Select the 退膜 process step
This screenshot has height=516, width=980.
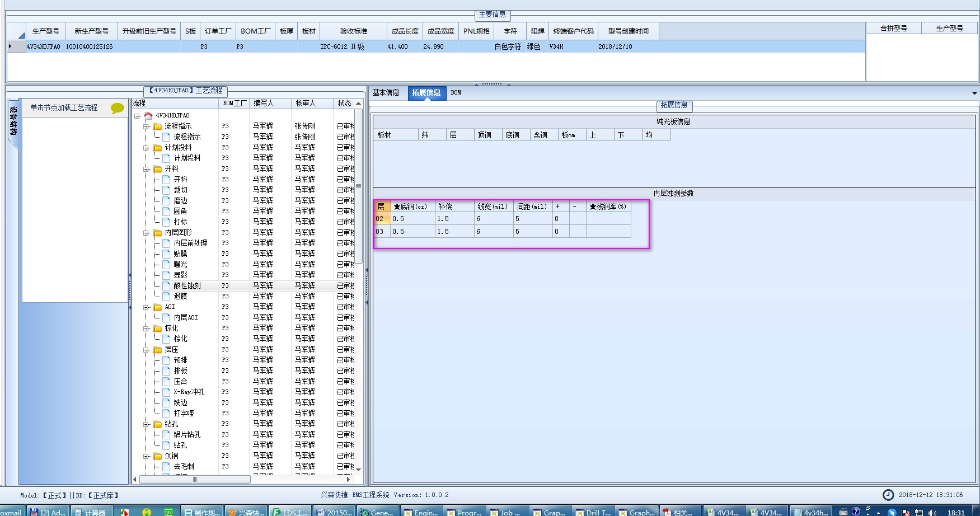(x=180, y=297)
